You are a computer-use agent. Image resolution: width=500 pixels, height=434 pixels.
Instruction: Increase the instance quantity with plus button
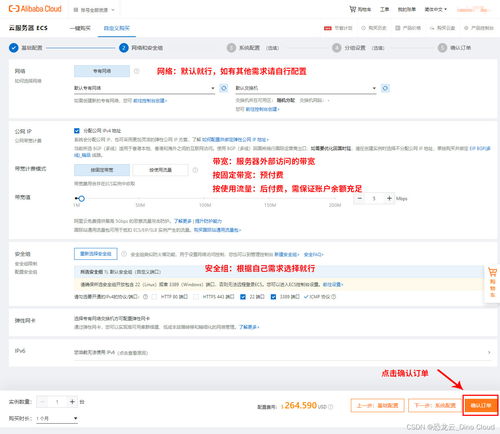coord(72,402)
